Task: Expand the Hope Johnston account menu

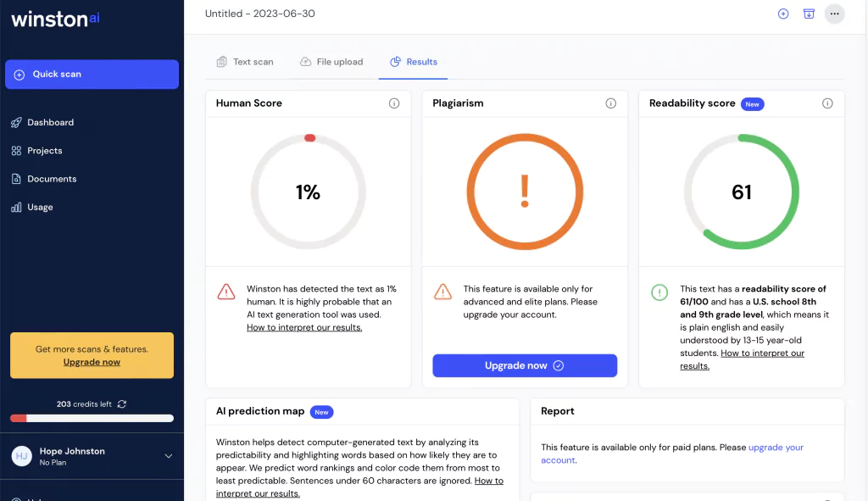Action: tap(169, 456)
